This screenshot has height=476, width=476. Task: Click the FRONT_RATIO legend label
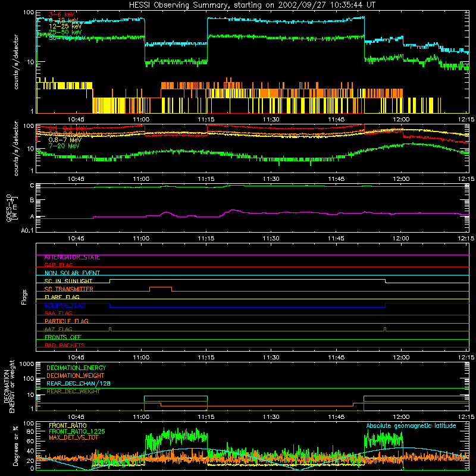point(68,425)
